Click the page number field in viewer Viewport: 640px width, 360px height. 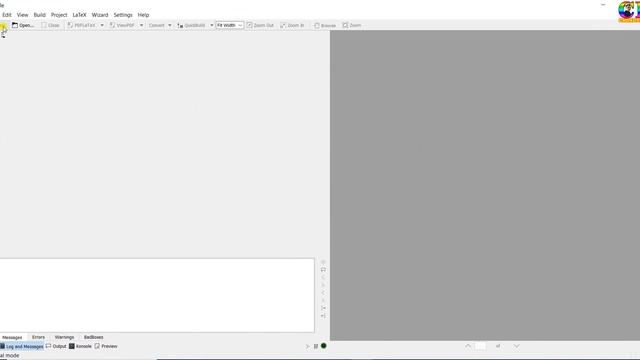coord(480,346)
